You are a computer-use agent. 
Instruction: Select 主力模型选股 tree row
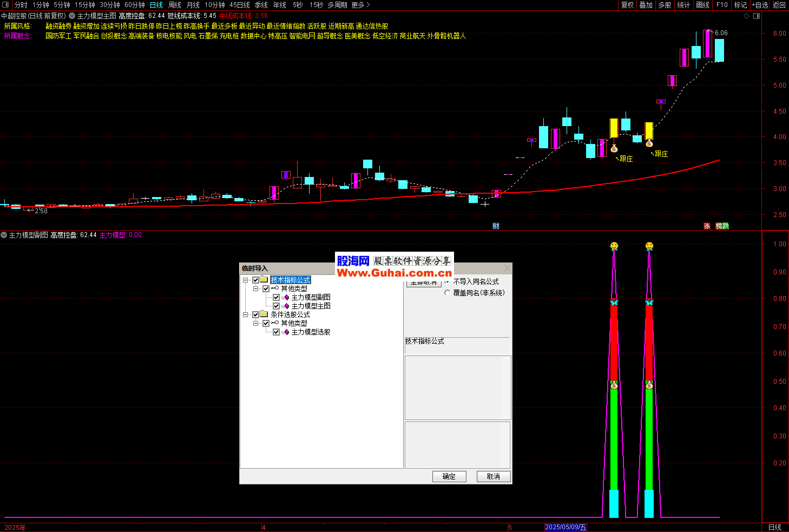coord(311,332)
